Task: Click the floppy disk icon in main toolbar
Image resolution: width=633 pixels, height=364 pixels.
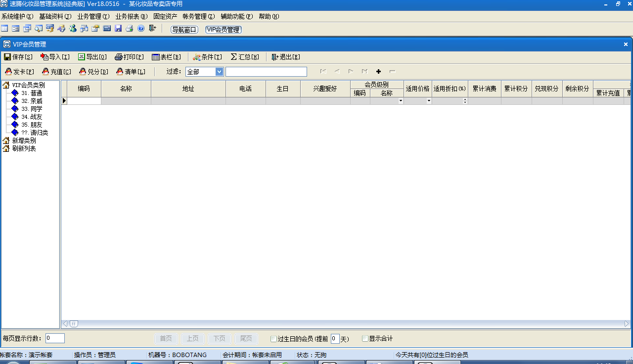Action: (x=118, y=29)
